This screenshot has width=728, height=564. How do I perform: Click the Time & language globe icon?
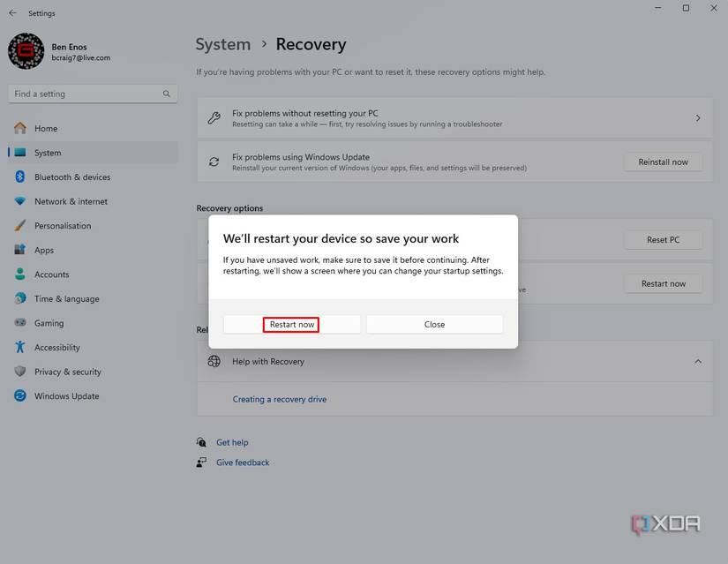(20, 298)
